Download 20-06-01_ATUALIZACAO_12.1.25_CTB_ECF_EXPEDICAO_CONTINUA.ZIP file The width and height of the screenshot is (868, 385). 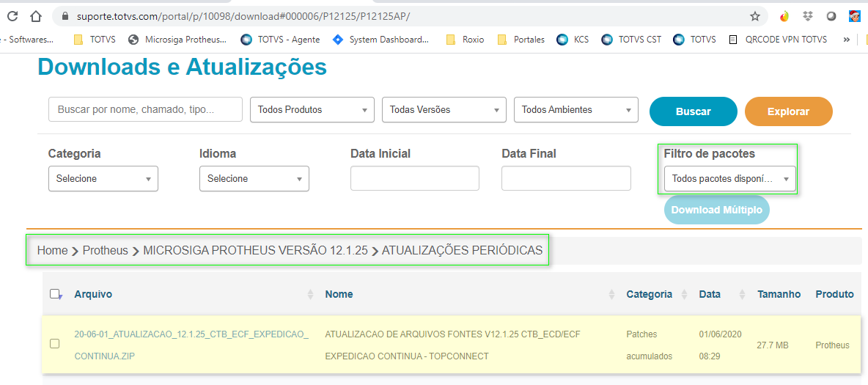pos(191,345)
